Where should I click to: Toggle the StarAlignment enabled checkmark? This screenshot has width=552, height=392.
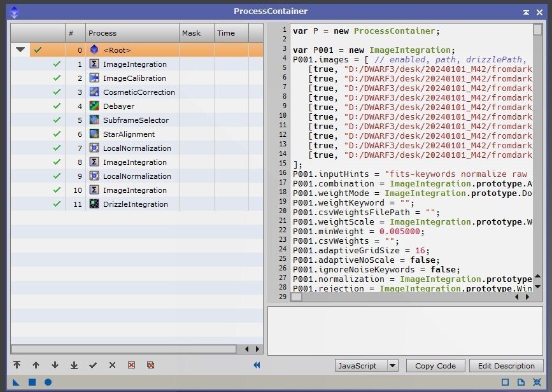(x=57, y=134)
